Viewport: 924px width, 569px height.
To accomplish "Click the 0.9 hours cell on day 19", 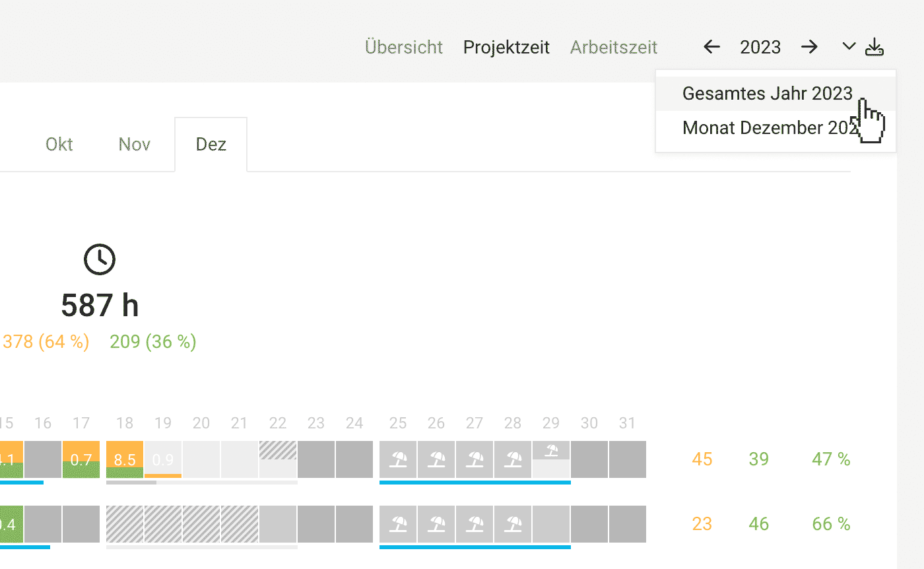I will coord(163,459).
